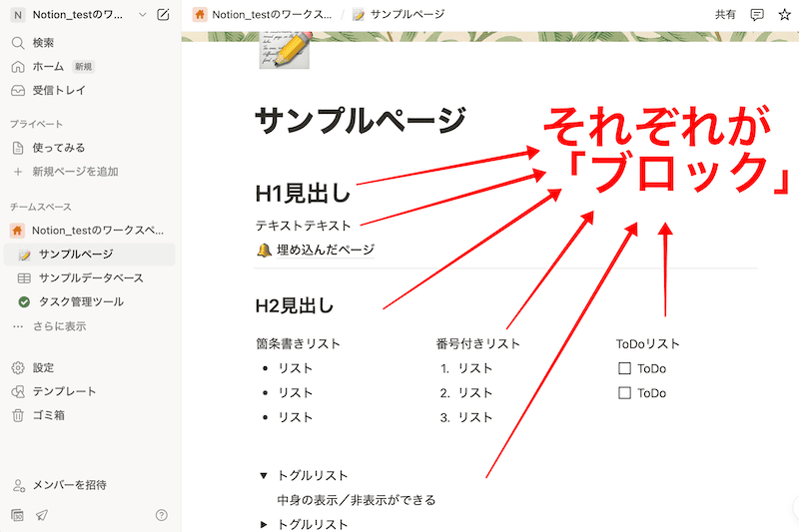Expand さらに表示 in the sidebar
799x532 pixels.
click(x=60, y=325)
